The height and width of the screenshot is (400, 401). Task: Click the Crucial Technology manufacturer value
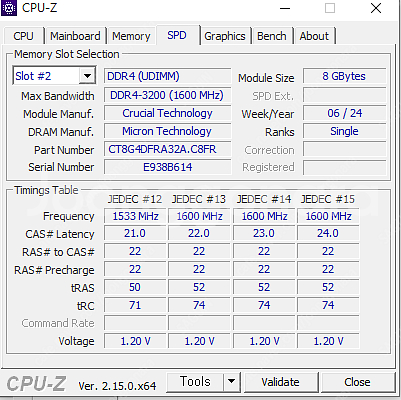pyautogui.click(x=168, y=113)
